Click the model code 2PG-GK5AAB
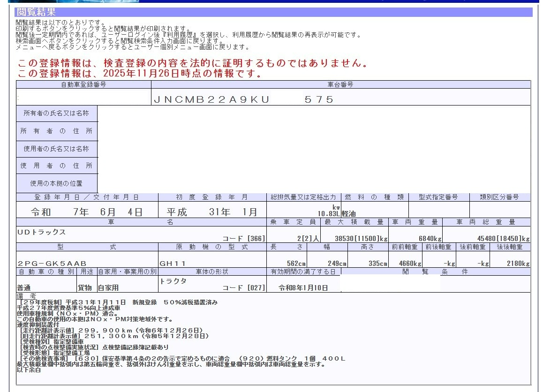This screenshot has width=543, height=392. [x=52, y=264]
